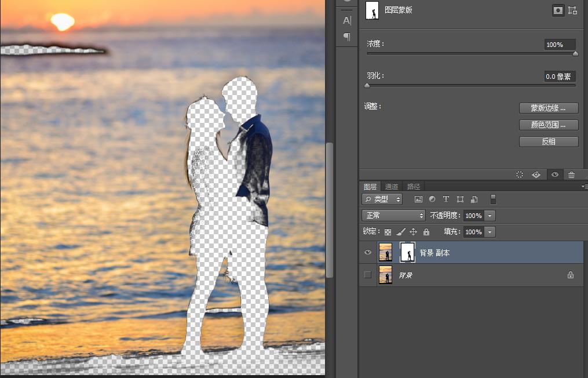
Task: Open the Paragraph panel icon
Action: point(347,37)
